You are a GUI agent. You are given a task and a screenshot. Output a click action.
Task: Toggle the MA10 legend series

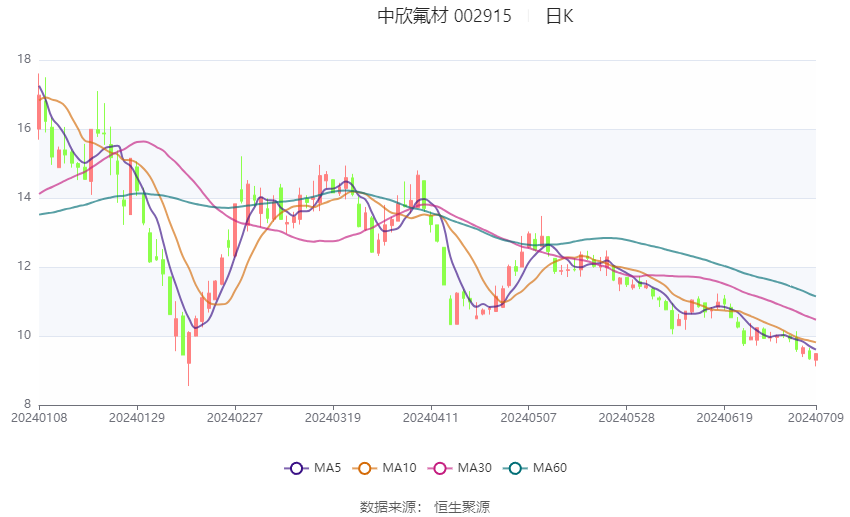[384, 468]
